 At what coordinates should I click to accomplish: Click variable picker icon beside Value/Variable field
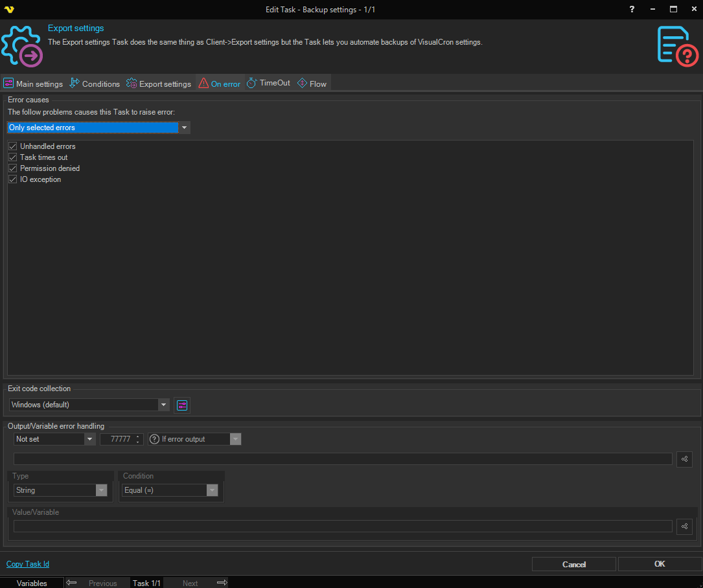684,526
